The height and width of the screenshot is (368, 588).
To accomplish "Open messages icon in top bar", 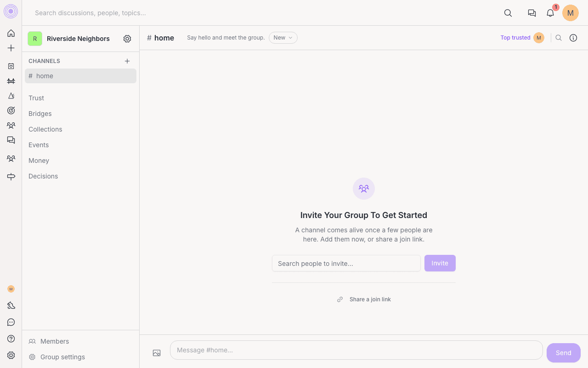I will click(x=532, y=13).
